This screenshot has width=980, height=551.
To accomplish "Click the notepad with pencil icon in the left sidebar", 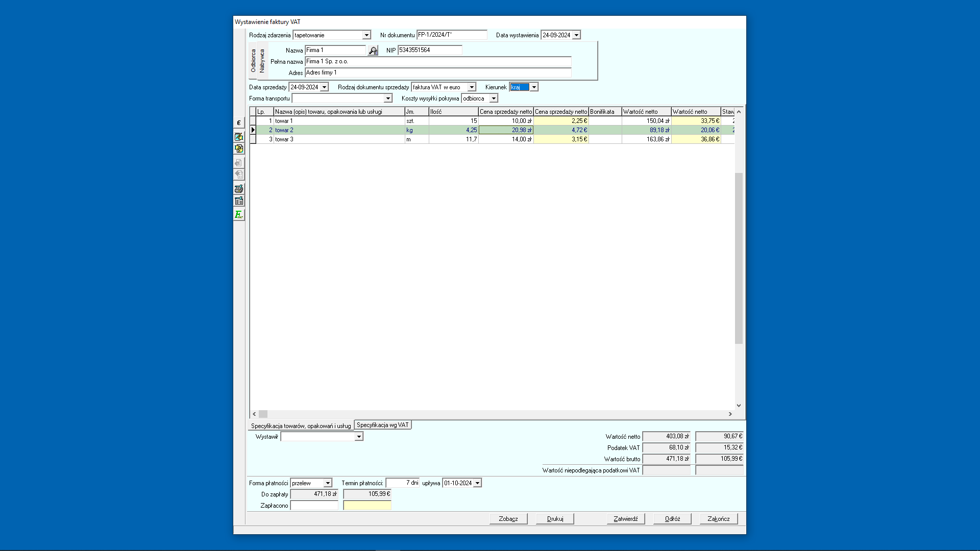I will point(238,137).
